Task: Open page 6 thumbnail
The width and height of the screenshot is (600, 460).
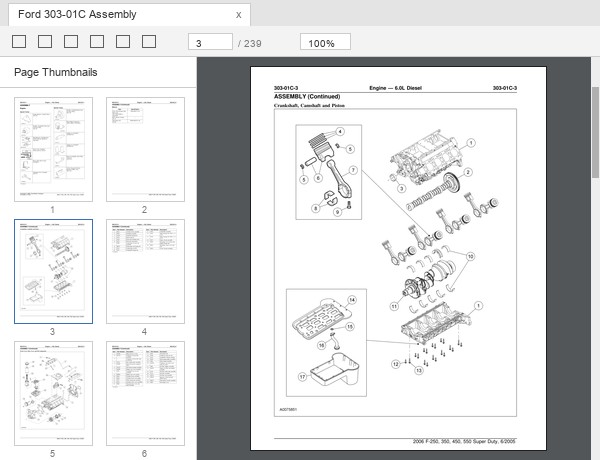Action: pyautogui.click(x=145, y=393)
